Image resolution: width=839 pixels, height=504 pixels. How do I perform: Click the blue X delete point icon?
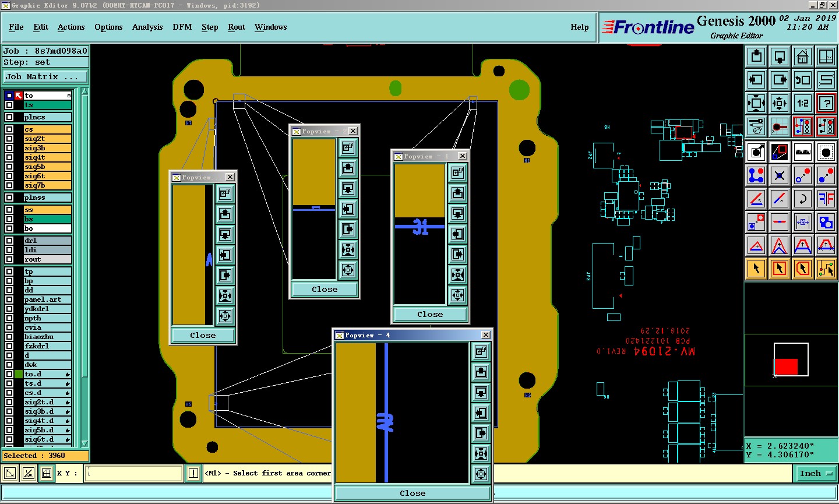(780, 175)
